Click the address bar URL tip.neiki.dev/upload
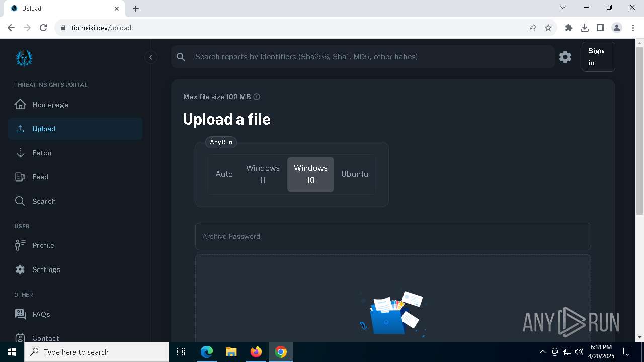 [101, 28]
